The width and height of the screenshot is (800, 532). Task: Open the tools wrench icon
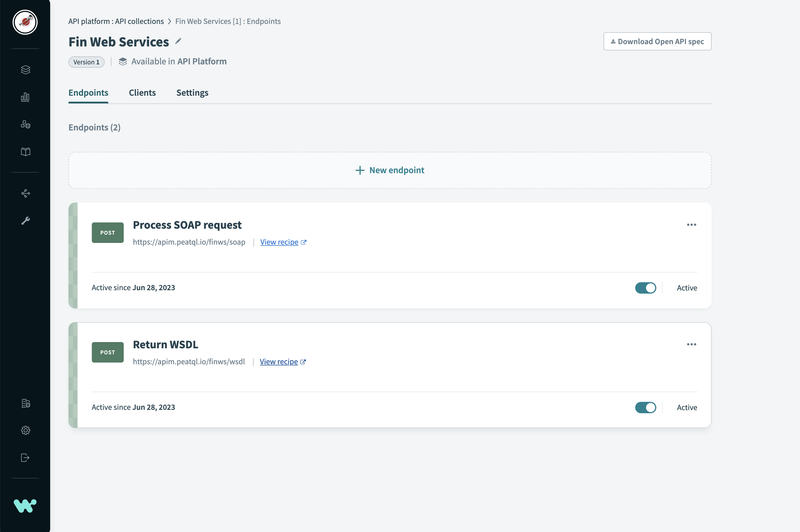pyautogui.click(x=25, y=220)
